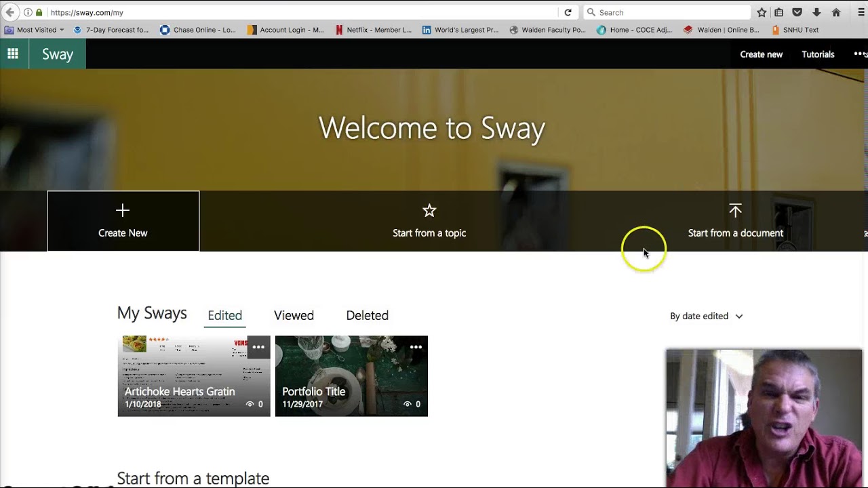Open the Walden Faculty Portal bookmark
This screenshot has width=868, height=488.
(x=548, y=30)
